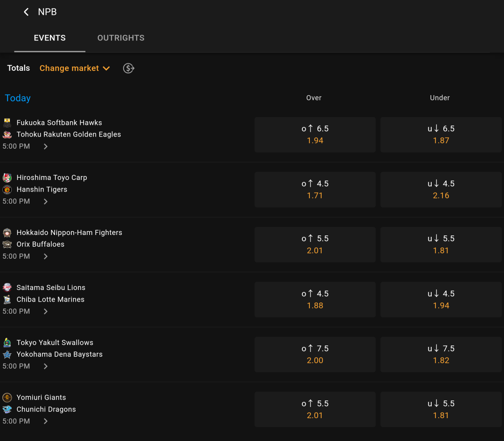
Task: Click 5:00 PM time for Giants game
Action: (16, 421)
